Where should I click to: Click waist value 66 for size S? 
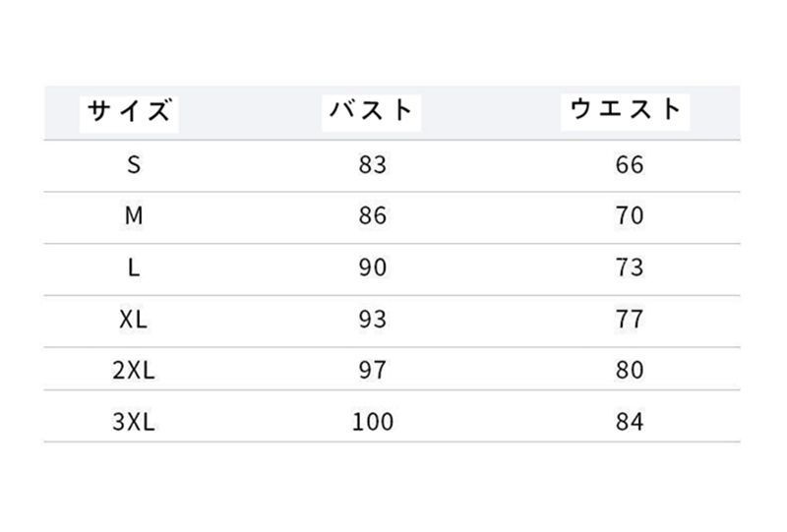tap(629, 165)
